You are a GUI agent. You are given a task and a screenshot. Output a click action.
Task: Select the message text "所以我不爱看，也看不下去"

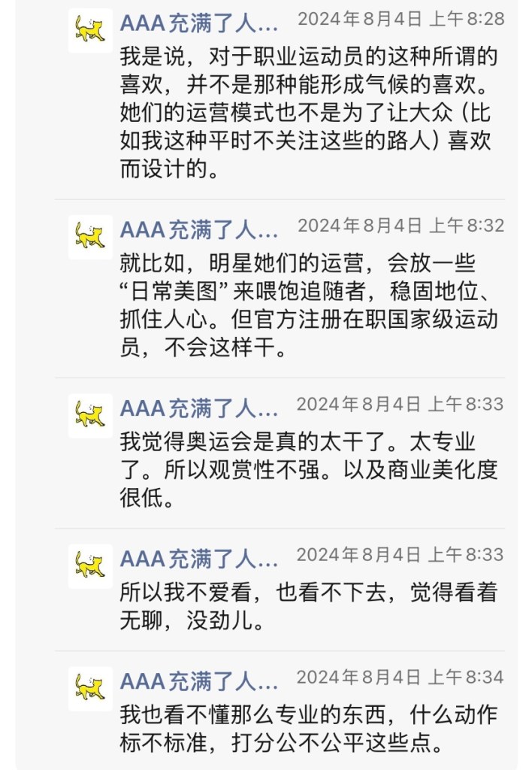click(x=308, y=606)
